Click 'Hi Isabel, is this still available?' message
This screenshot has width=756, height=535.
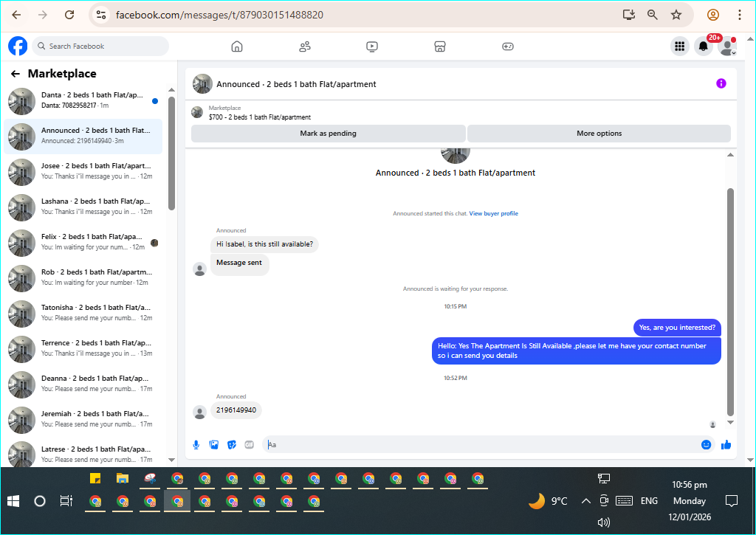pyautogui.click(x=265, y=244)
